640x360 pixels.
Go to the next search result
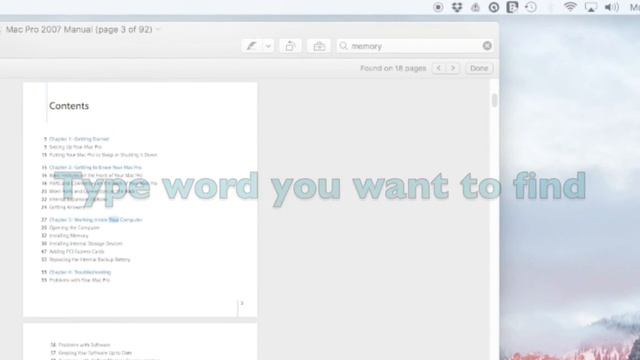click(x=453, y=68)
